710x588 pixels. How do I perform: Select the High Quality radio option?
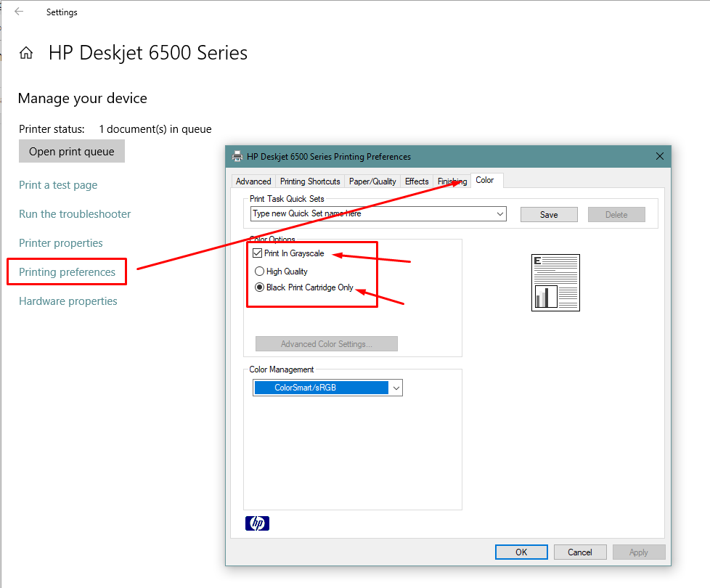pyautogui.click(x=259, y=271)
